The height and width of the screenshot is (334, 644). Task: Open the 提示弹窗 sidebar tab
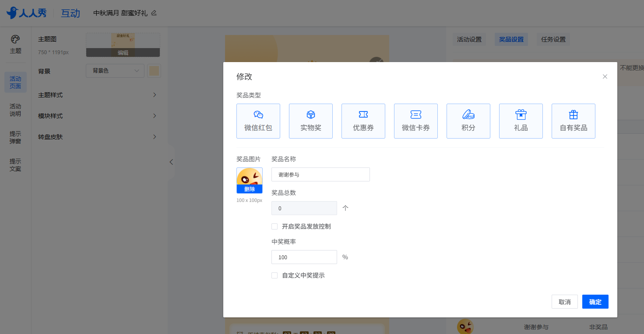pyautogui.click(x=15, y=137)
